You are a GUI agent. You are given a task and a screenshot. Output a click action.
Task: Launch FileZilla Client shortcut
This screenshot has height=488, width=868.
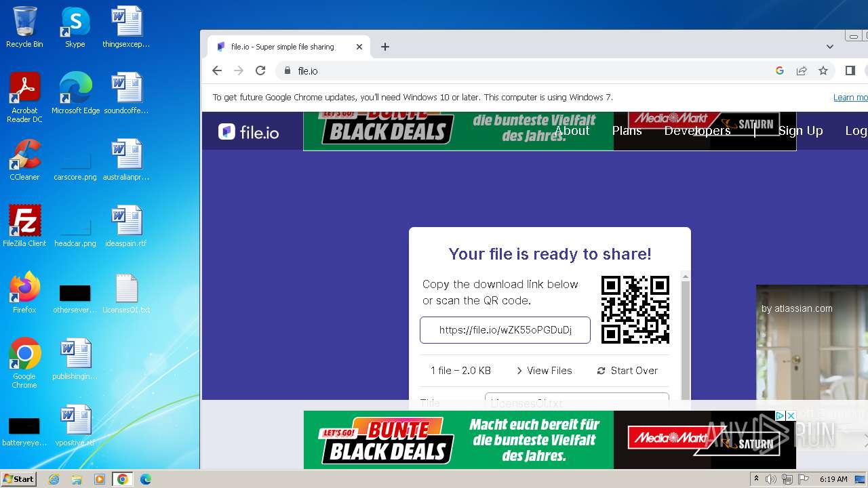pyautogui.click(x=24, y=226)
